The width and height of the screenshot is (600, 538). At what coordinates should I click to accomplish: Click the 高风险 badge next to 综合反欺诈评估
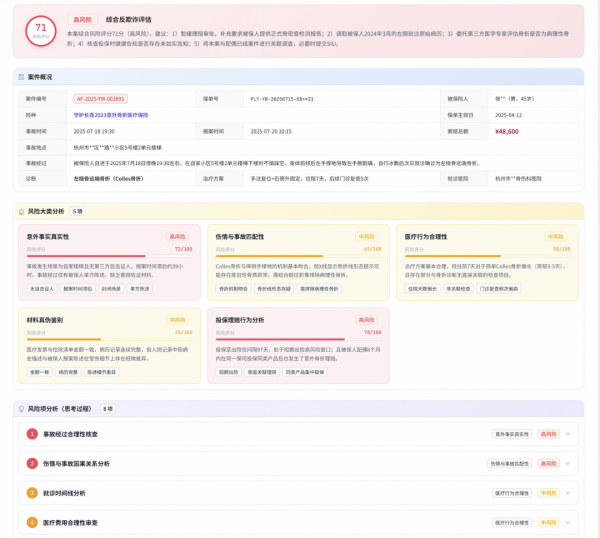[x=83, y=20]
